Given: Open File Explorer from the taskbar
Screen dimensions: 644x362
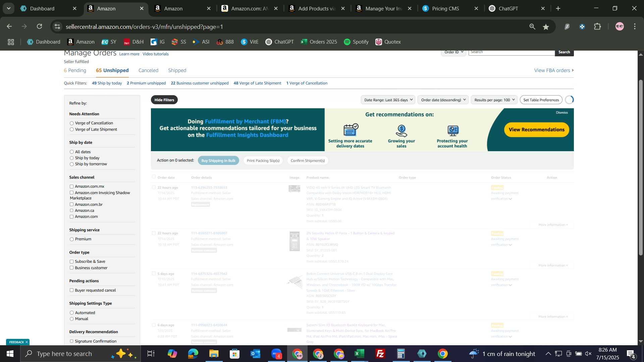Looking at the screenshot, I should coord(214,354).
